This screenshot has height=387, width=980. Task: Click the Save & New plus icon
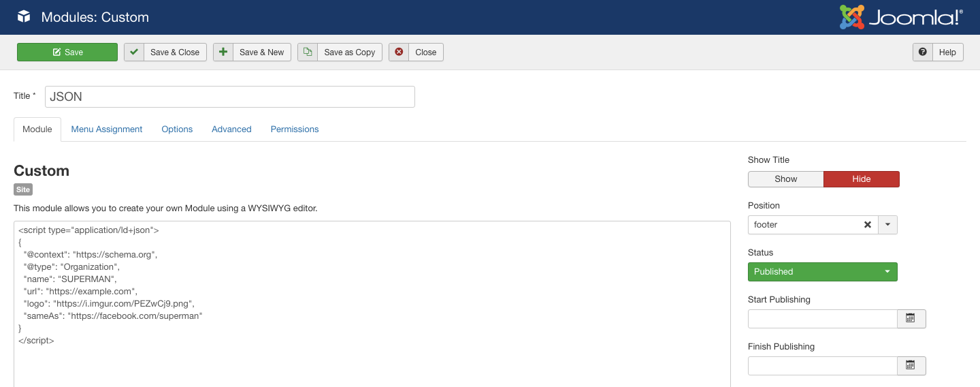[x=223, y=52]
